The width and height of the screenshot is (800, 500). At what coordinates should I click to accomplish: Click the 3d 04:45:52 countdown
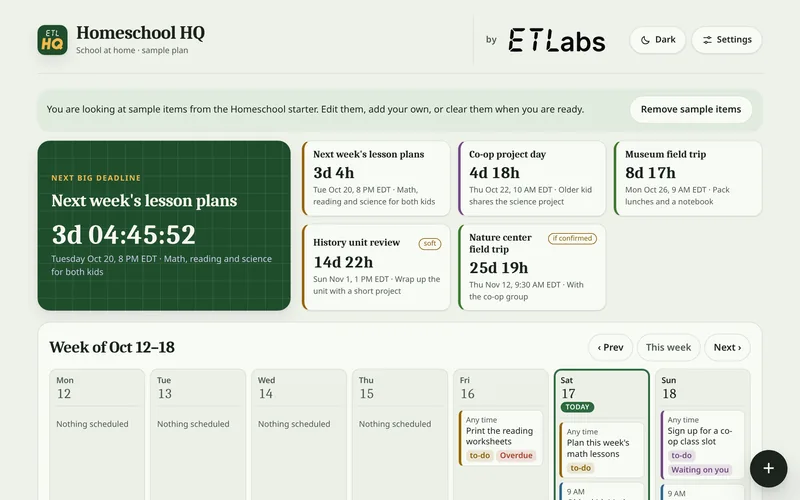[x=123, y=235]
